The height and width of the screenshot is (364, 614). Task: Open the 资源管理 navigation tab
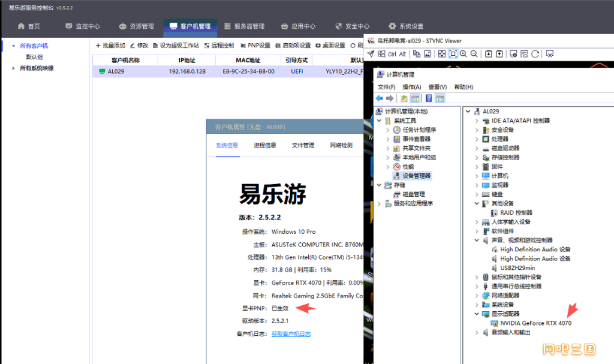(x=137, y=26)
